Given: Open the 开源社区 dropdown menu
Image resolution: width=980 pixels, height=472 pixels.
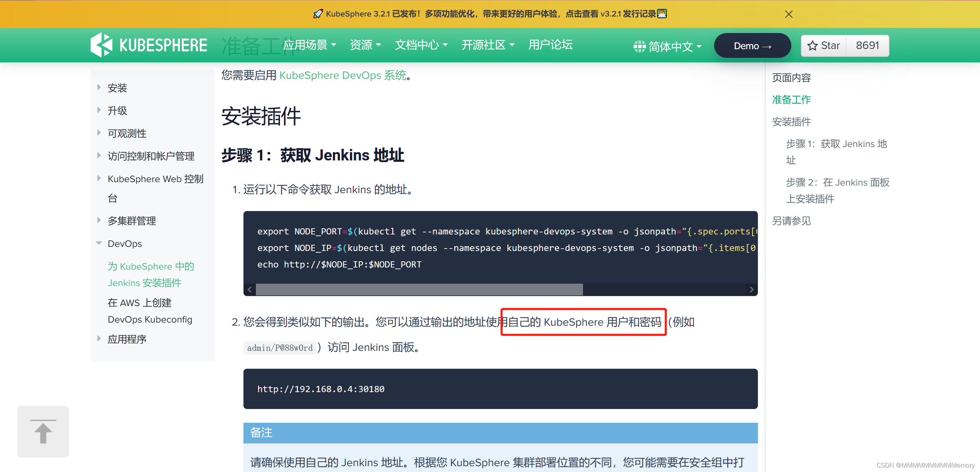Looking at the screenshot, I should pyautogui.click(x=488, y=45).
